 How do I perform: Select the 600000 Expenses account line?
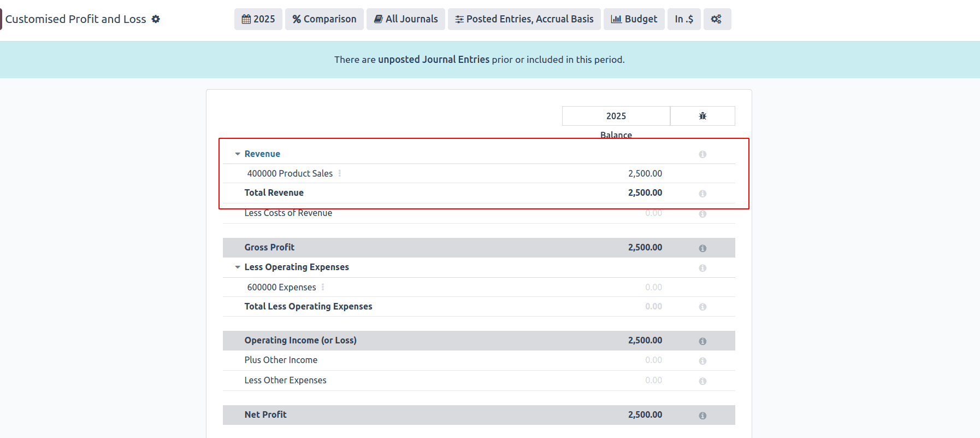pos(282,287)
